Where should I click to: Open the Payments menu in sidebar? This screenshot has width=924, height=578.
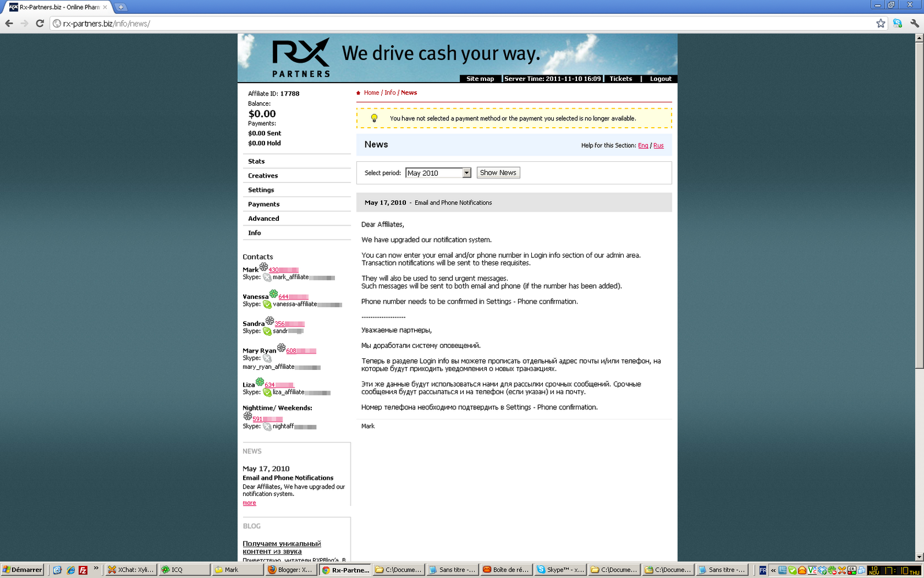pos(264,204)
